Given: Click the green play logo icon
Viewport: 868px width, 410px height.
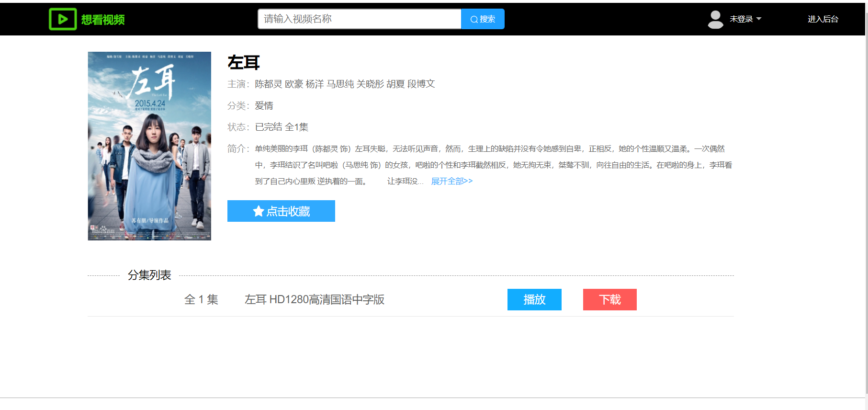Looking at the screenshot, I should point(63,19).
